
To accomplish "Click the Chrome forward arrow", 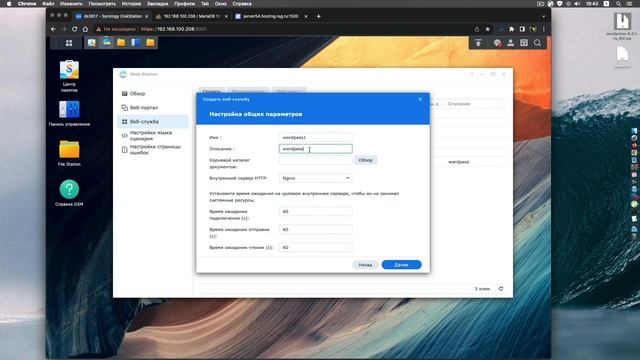I will pyautogui.click(x=64, y=29).
